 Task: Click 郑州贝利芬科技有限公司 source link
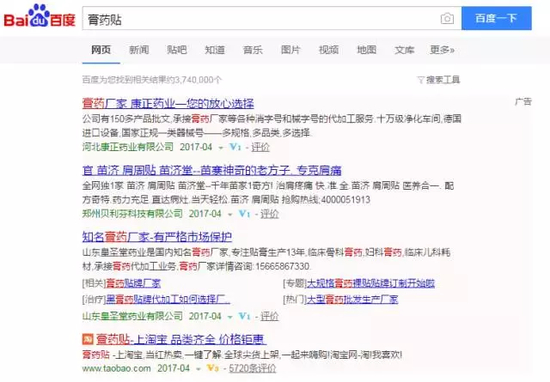tap(133, 213)
